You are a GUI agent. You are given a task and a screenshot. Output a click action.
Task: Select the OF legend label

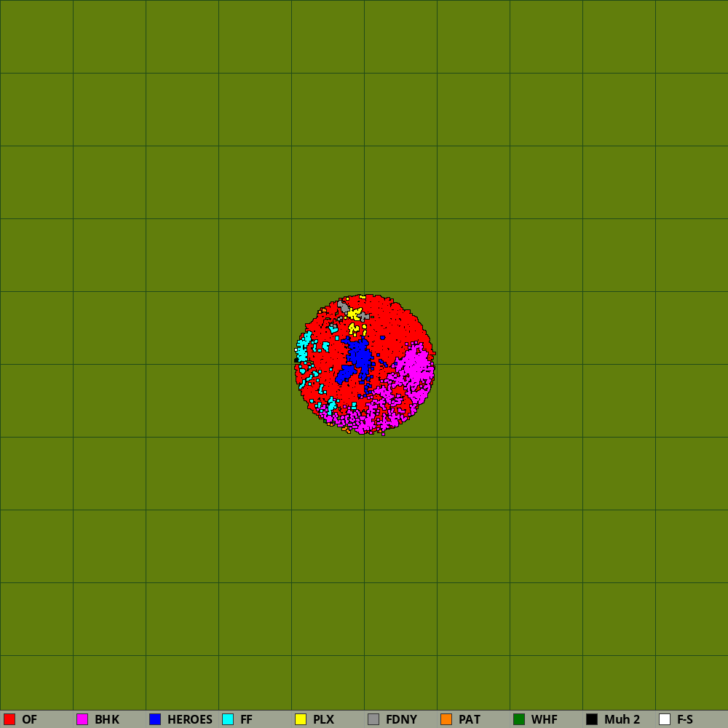pos(29,719)
